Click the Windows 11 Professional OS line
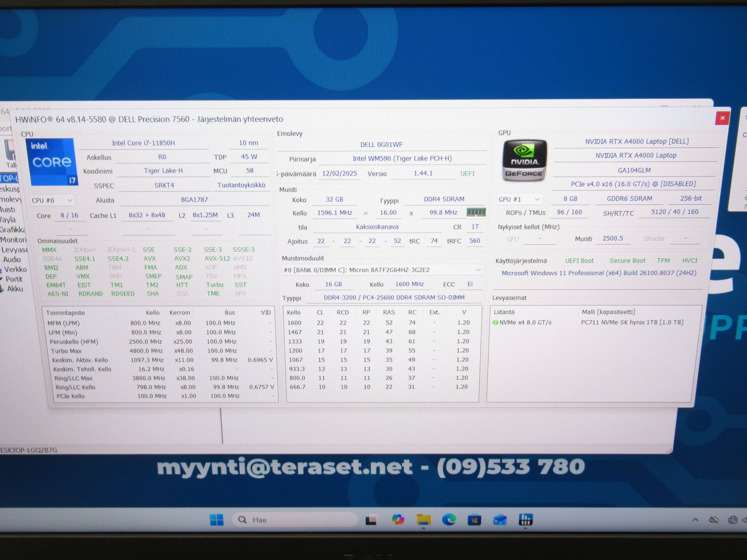Viewport: 747px width, 560px height. coord(599,273)
